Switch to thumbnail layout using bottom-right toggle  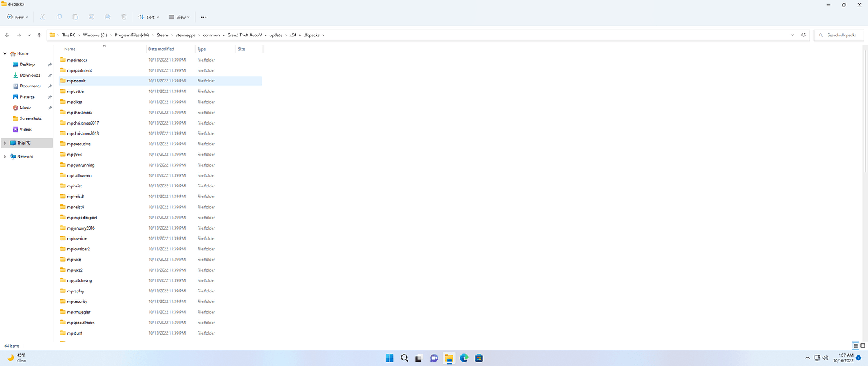(x=862, y=345)
